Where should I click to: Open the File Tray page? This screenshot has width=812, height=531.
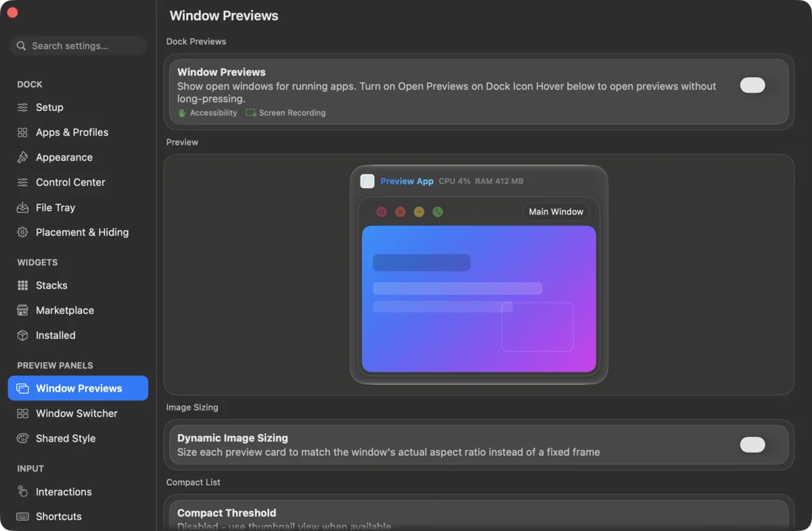pos(78,208)
